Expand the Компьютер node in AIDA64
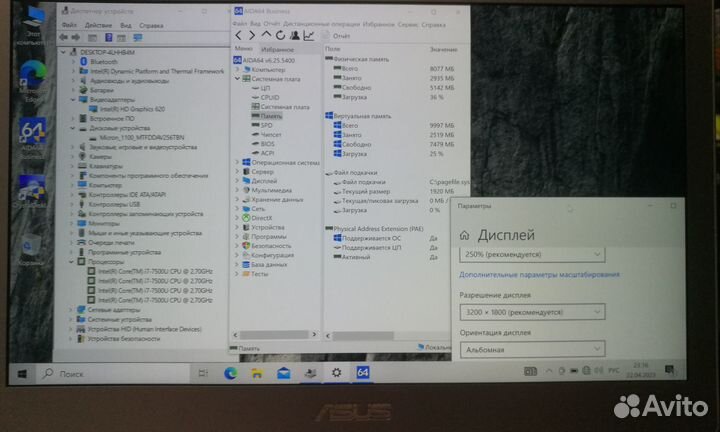The height and width of the screenshot is (432, 720). click(237, 70)
